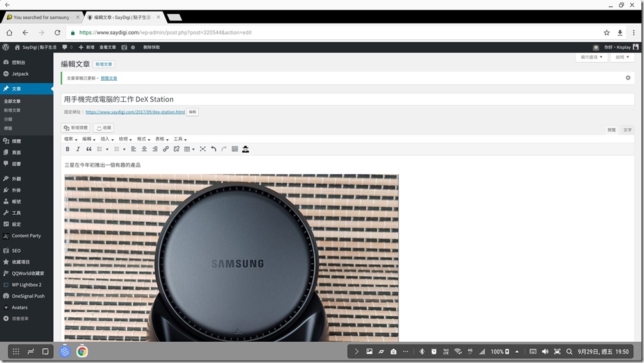Viewport: 644px width, 363px height.
Task: Click the last icon in the editor toolbar
Action: [x=245, y=149]
